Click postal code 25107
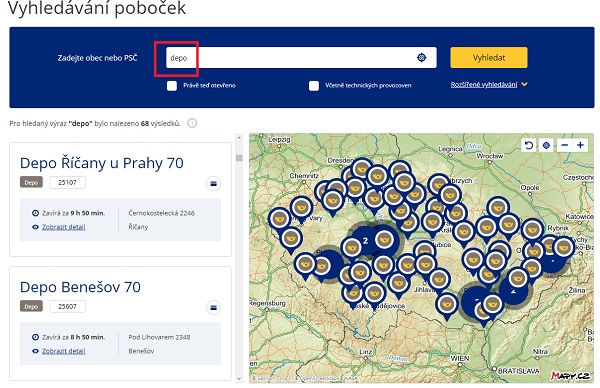The height and width of the screenshot is (388, 600). click(x=67, y=183)
